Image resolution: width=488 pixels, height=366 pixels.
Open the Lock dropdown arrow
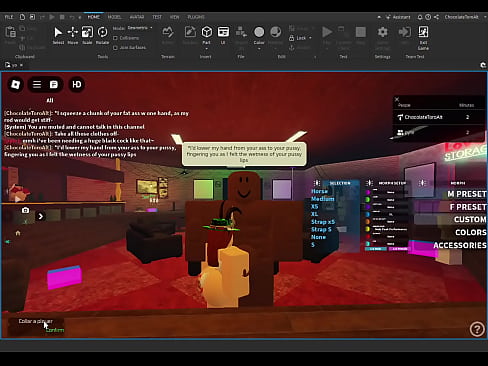pyautogui.click(x=310, y=38)
